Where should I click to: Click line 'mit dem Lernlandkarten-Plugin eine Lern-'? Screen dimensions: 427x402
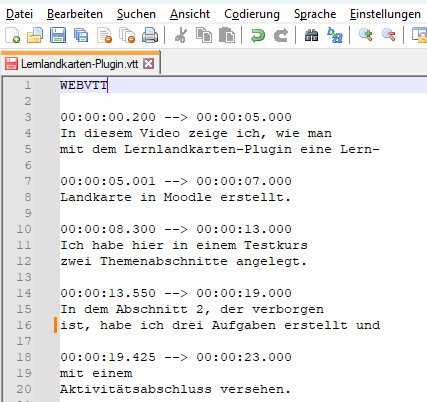(x=220, y=149)
